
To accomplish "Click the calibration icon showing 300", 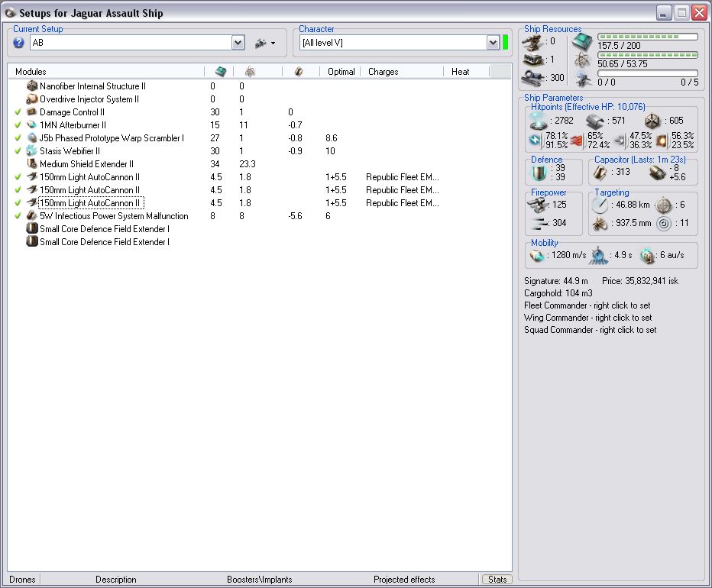I will [532, 78].
